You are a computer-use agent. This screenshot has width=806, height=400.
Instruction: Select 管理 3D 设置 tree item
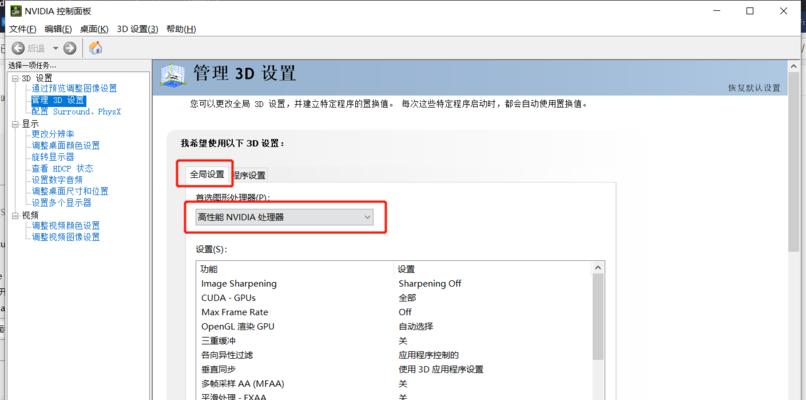pyautogui.click(x=58, y=100)
